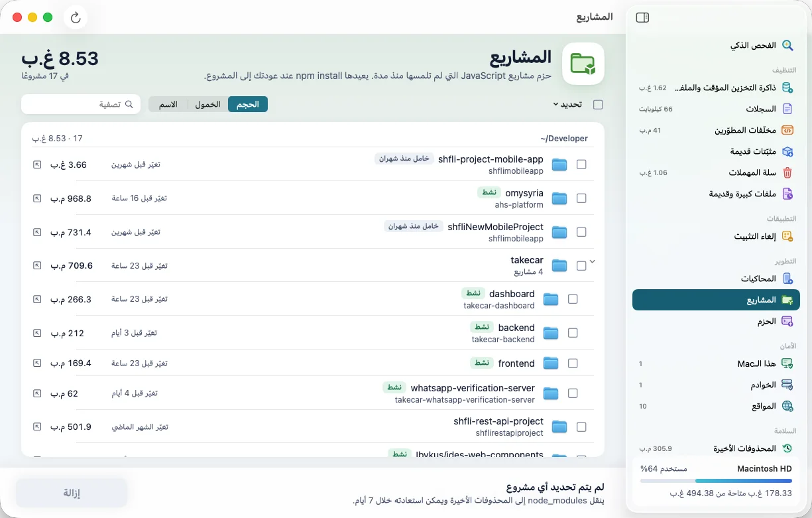Reveal backend project in Finder via arrow icon
This screenshot has height=518, width=812.
[37, 333]
